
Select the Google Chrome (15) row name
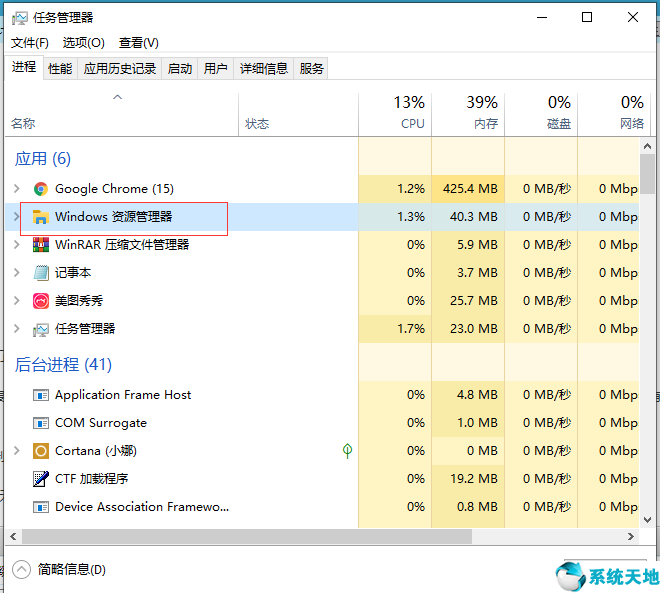tap(114, 189)
